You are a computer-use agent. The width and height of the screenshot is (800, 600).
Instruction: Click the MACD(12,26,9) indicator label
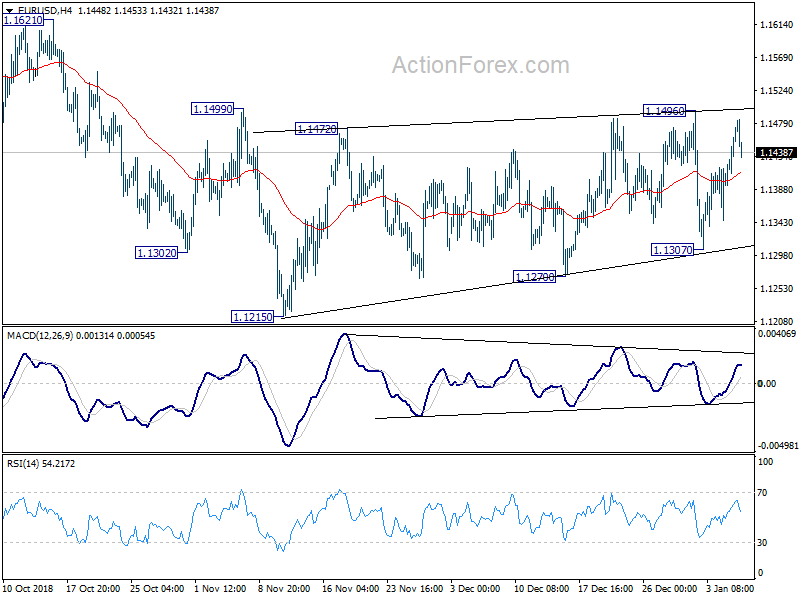coord(40,336)
